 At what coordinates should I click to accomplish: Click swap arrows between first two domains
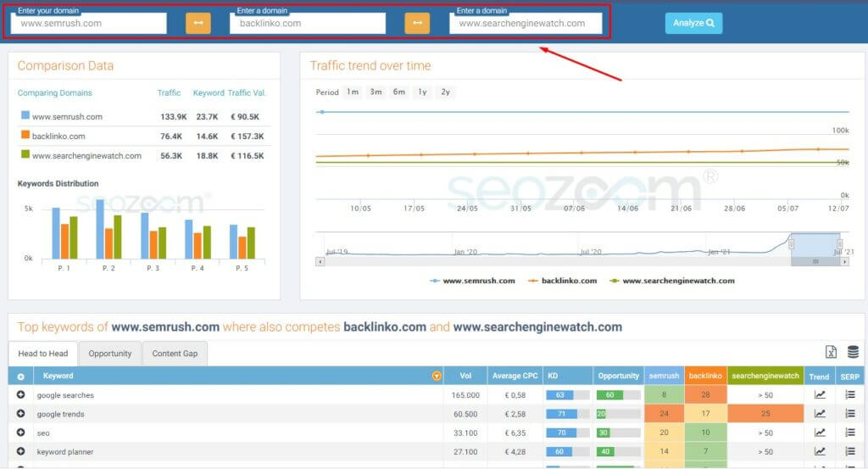click(x=198, y=24)
